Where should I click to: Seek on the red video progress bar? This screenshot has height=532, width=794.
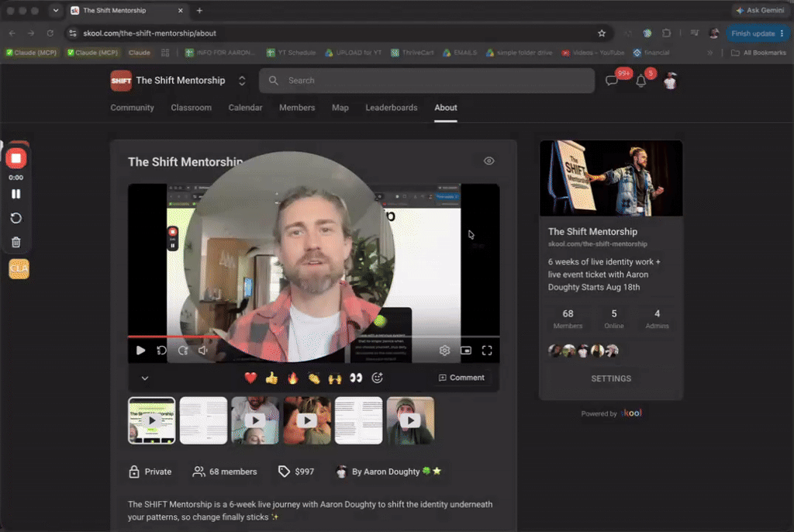pyautogui.click(x=174, y=337)
